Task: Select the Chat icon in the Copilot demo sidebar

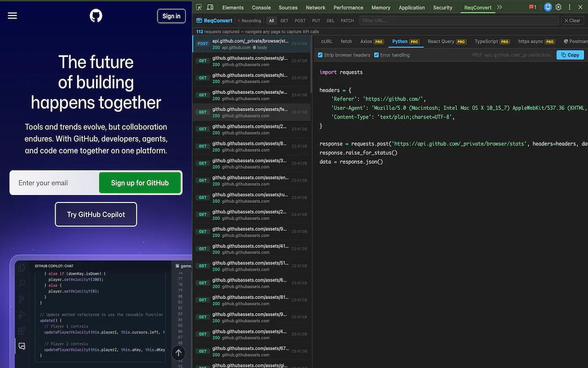Action: tap(22, 346)
